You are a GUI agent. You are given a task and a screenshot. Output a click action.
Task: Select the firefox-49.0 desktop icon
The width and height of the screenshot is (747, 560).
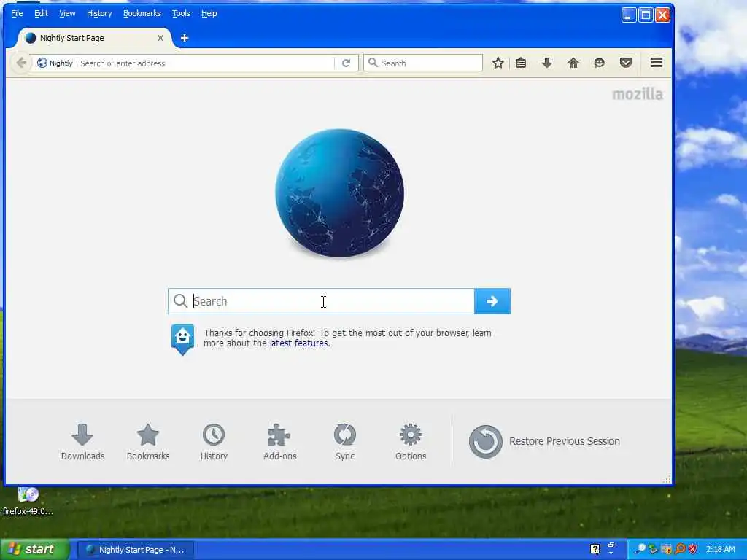point(28,502)
